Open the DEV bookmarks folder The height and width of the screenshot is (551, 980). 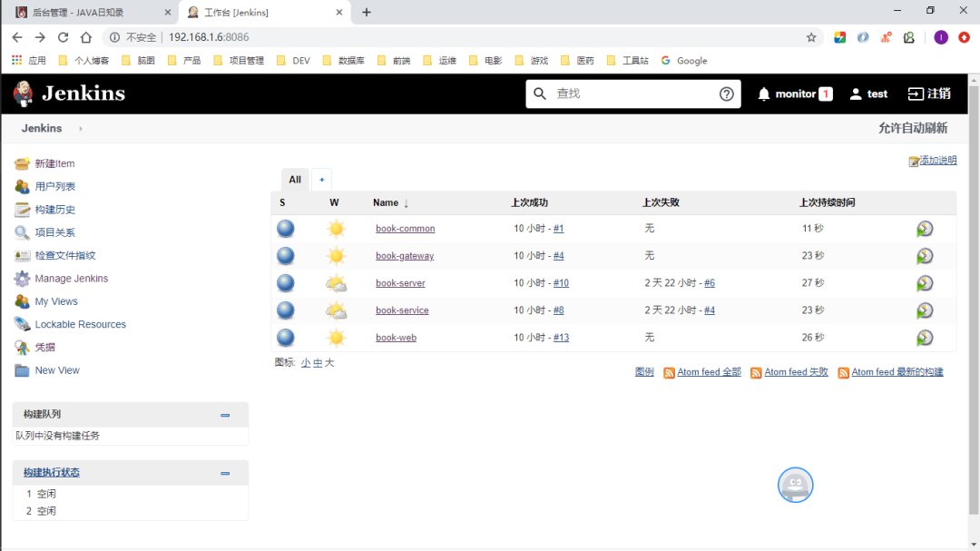pyautogui.click(x=294, y=61)
